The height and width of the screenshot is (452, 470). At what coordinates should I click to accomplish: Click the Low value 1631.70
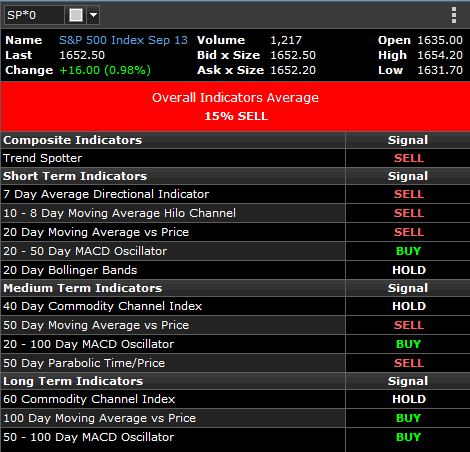coord(440,70)
